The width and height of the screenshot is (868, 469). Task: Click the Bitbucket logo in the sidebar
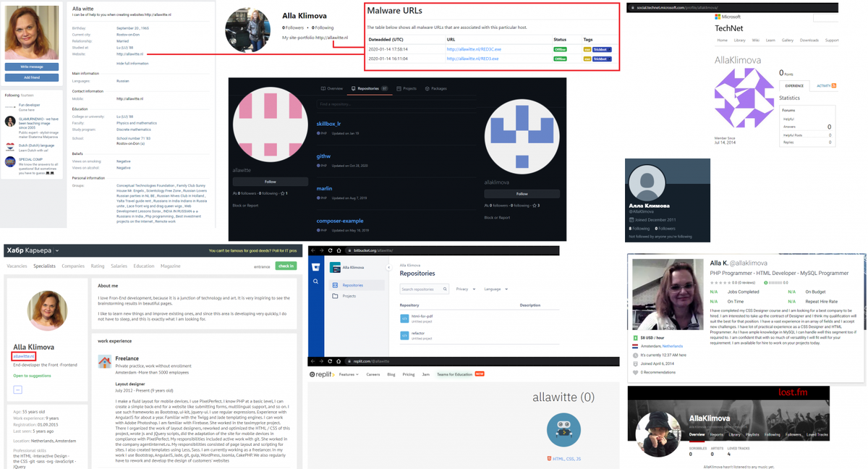click(315, 267)
